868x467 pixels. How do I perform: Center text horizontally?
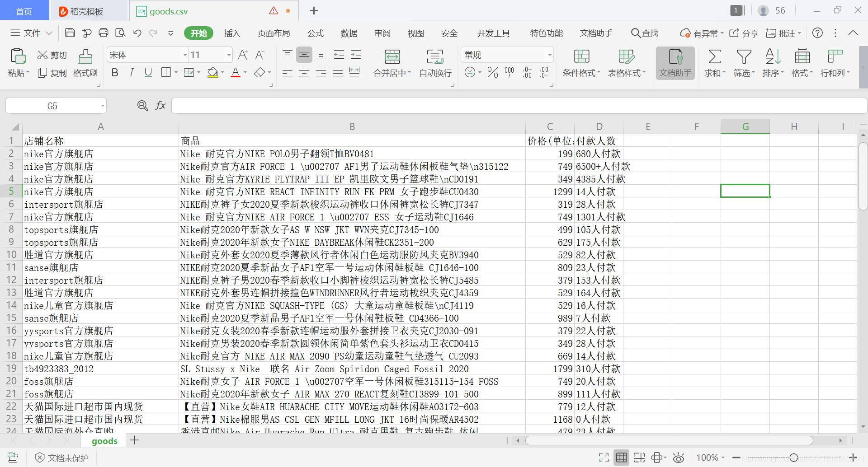(304, 72)
